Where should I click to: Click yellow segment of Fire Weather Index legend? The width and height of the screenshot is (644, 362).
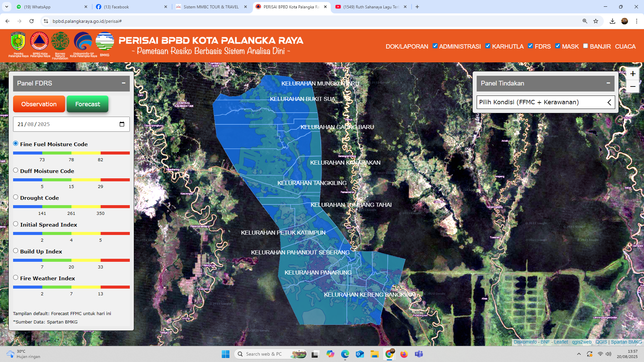click(x=86, y=287)
